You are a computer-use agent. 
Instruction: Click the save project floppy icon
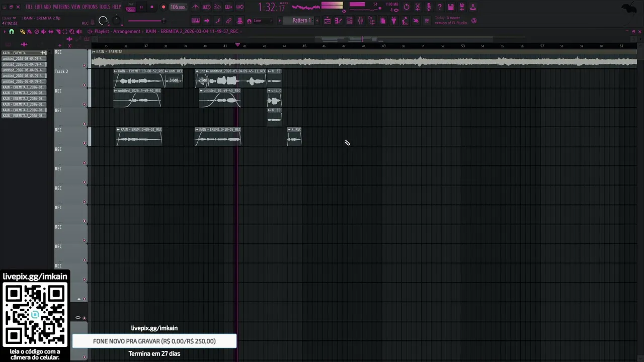[x=451, y=7]
